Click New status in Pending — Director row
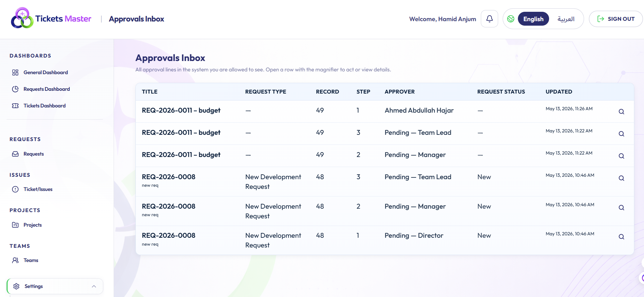644x297 pixels. pyautogui.click(x=484, y=235)
